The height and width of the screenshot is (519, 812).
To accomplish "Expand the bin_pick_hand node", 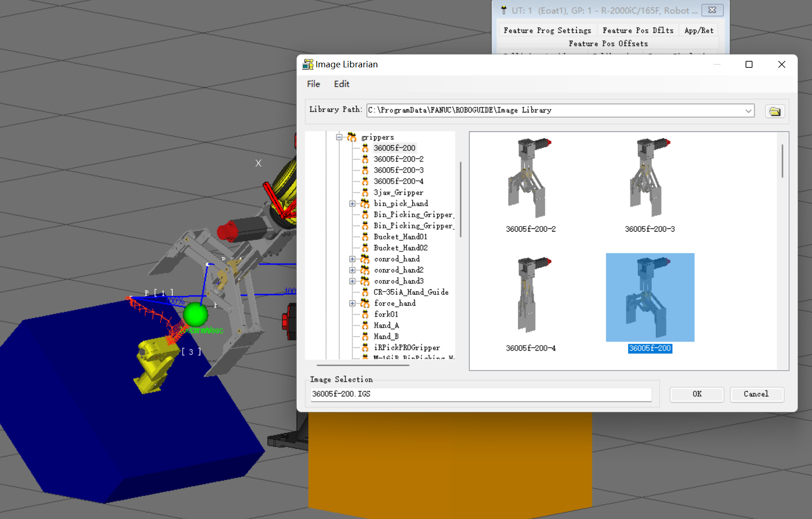I will [x=352, y=203].
